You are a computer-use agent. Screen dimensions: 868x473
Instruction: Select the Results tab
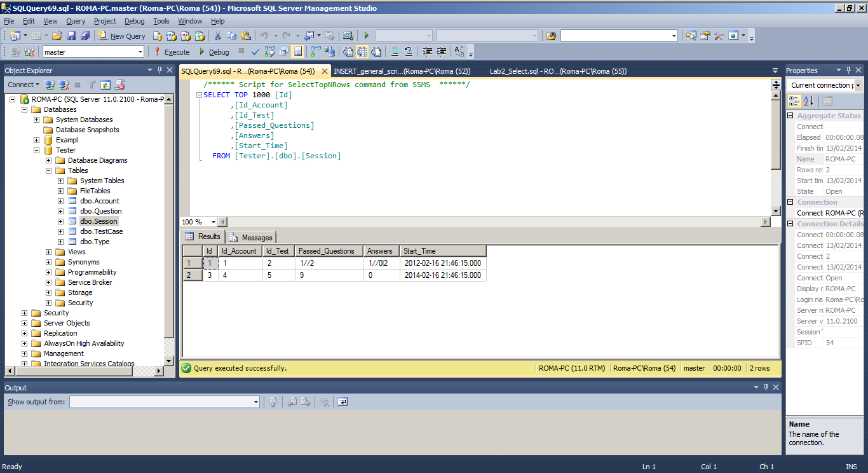pos(203,236)
